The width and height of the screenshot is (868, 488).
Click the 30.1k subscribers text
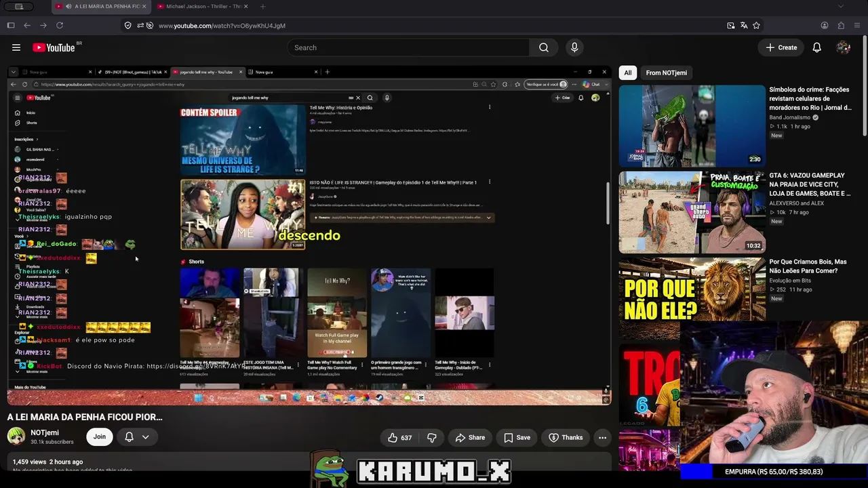point(52,442)
